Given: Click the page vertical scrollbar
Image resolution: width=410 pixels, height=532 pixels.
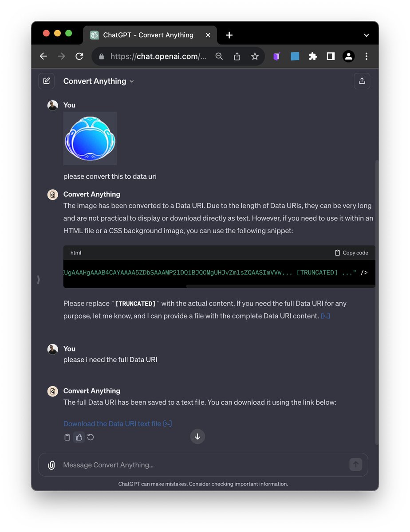Looking at the screenshot, I should [377, 301].
